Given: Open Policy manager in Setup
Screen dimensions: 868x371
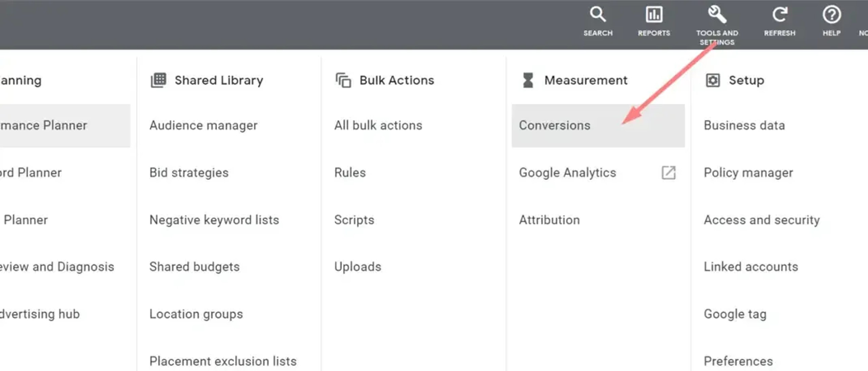Looking at the screenshot, I should coord(748,173).
